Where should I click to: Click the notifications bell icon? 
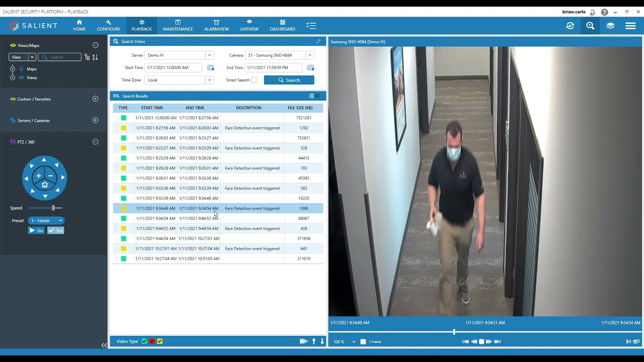593,12
